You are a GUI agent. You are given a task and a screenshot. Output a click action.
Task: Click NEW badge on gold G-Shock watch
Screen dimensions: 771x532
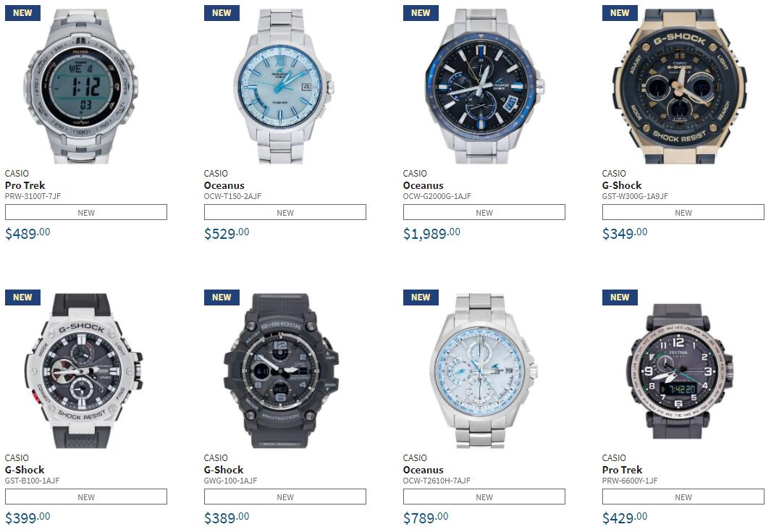[x=620, y=13]
